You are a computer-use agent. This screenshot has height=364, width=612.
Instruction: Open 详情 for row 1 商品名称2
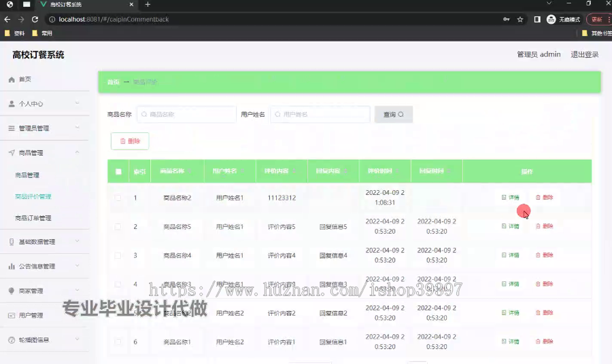510,197
